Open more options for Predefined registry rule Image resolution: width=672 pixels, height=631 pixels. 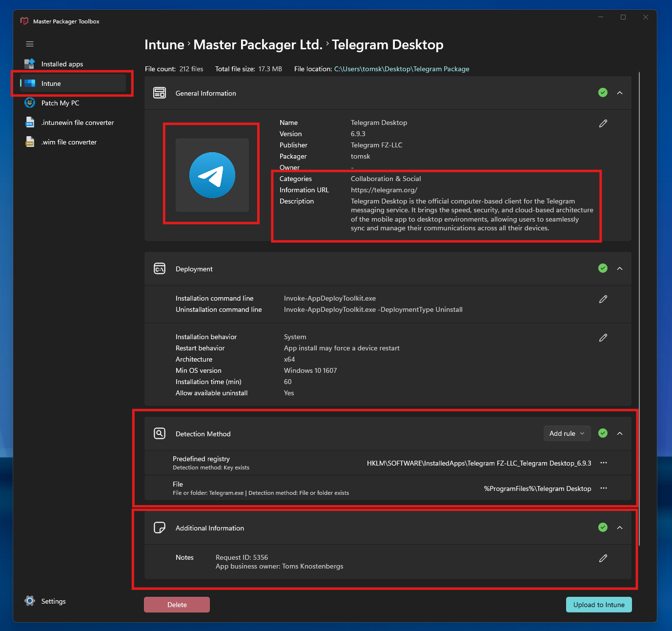[x=604, y=463]
